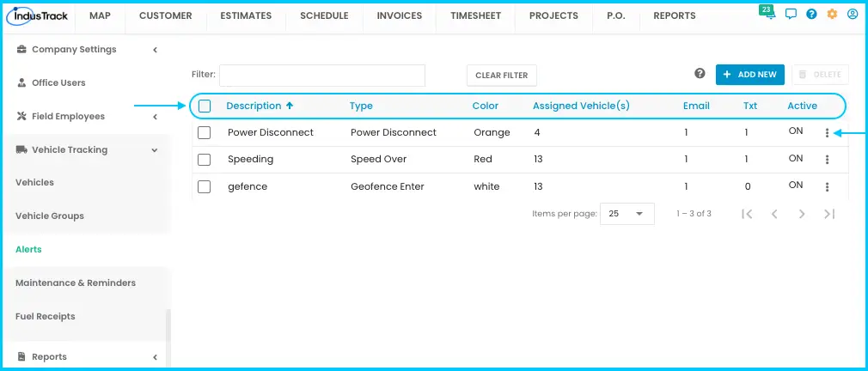
Task: Open the chat messages icon
Action: (x=791, y=15)
